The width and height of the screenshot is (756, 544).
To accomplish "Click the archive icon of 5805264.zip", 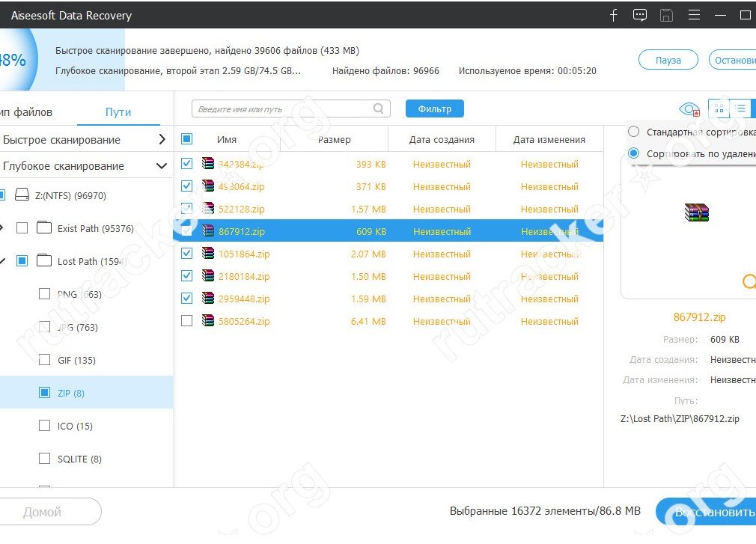I will 208,320.
